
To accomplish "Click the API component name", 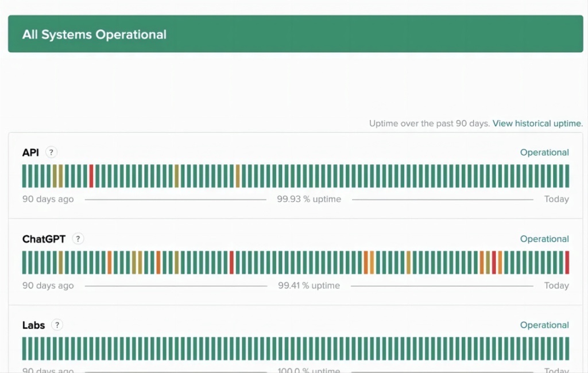I will pyautogui.click(x=30, y=153).
